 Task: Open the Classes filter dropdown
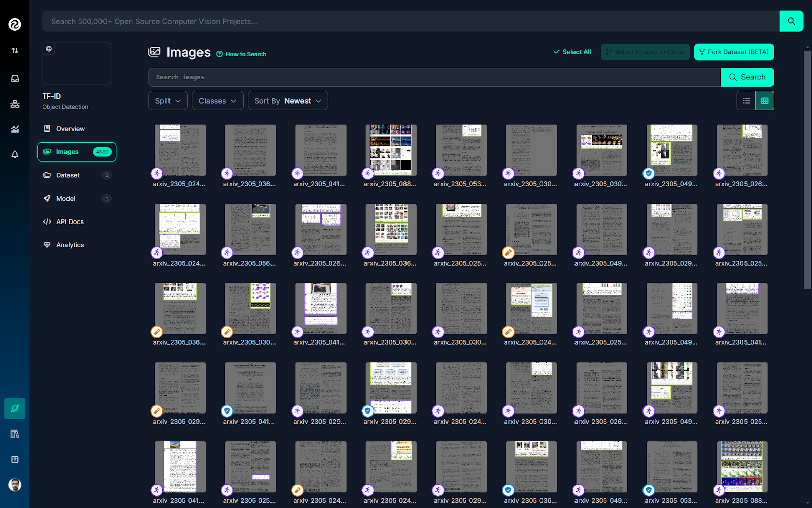[x=217, y=101]
